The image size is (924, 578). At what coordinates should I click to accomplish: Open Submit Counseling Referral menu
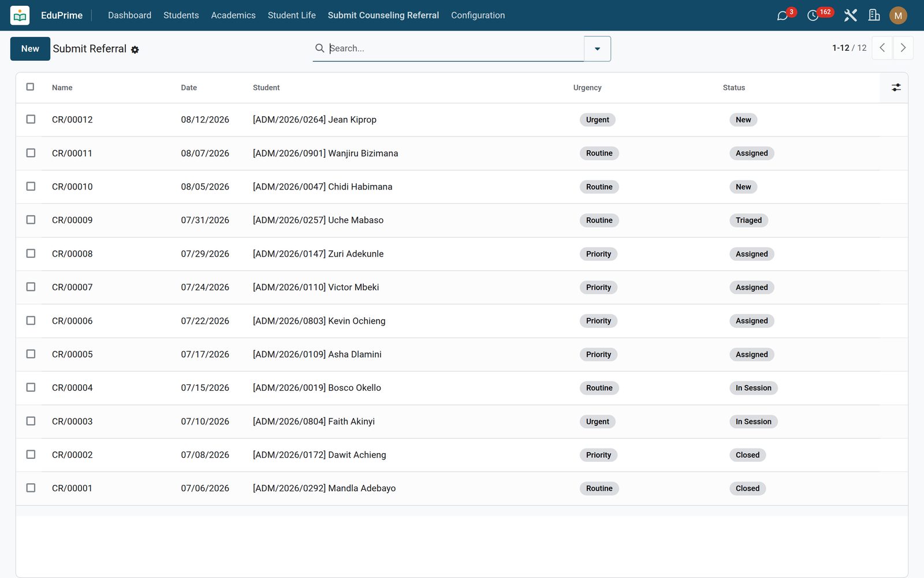[383, 16]
